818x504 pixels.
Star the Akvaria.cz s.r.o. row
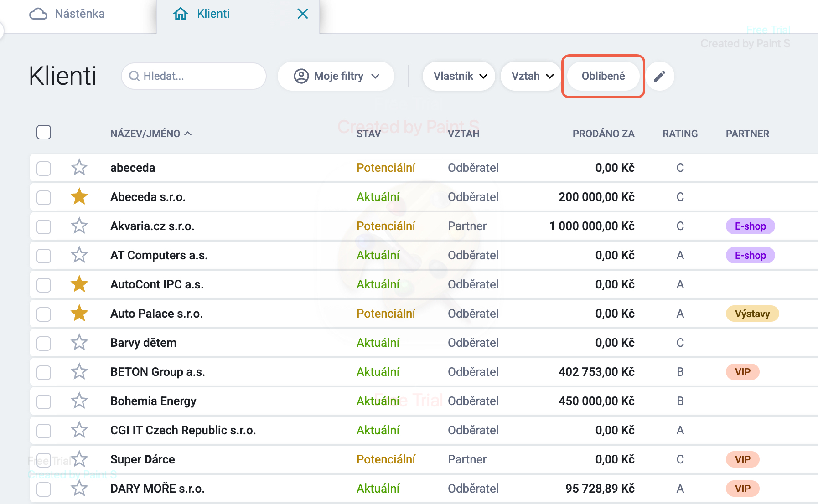79,226
